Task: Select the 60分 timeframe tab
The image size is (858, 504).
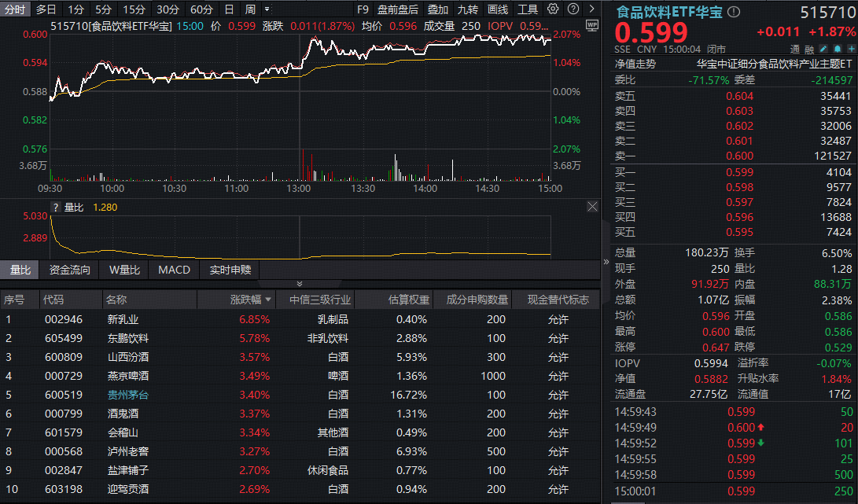Action: click(201, 9)
